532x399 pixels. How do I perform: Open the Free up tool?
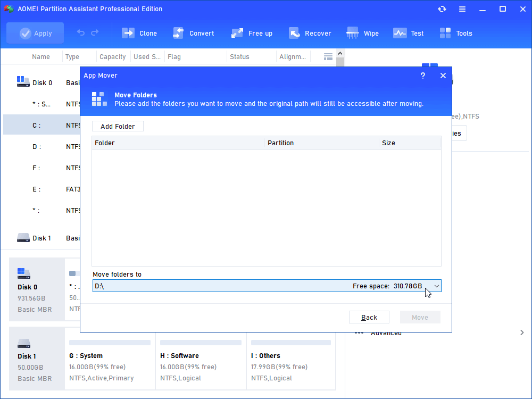[x=252, y=33]
